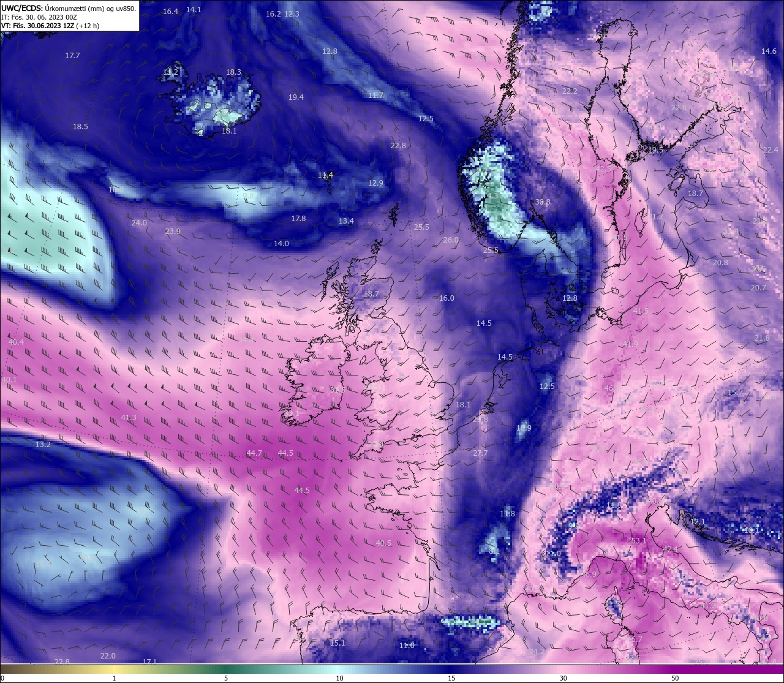Click the map value 47.4
Viewport: 784px width, 683px height.
[x=670, y=549]
